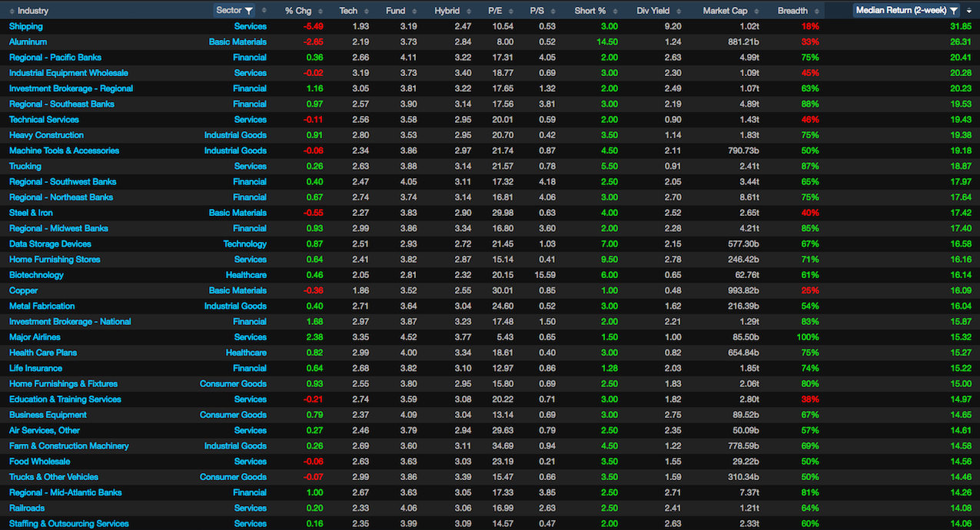
Task: Click the sort arrows beside Tech header
Action: [366, 11]
